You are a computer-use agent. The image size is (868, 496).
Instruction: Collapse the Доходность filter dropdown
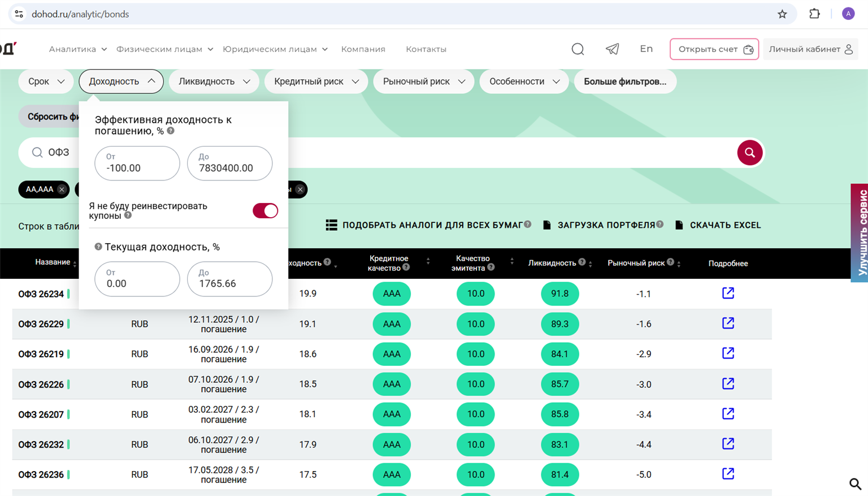point(121,81)
